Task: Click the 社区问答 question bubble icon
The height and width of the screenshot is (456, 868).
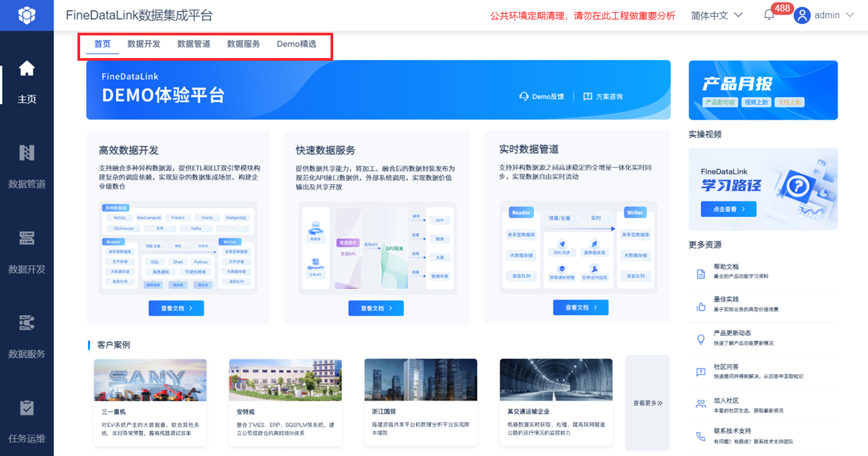Action: 701,372
